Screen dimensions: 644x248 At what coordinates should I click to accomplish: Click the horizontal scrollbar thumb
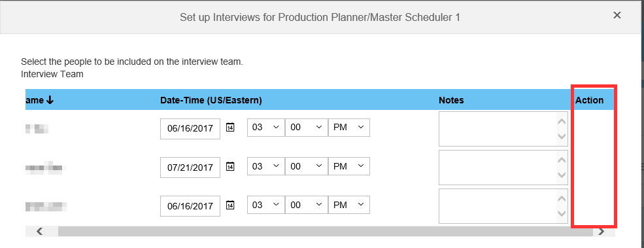click(x=326, y=231)
